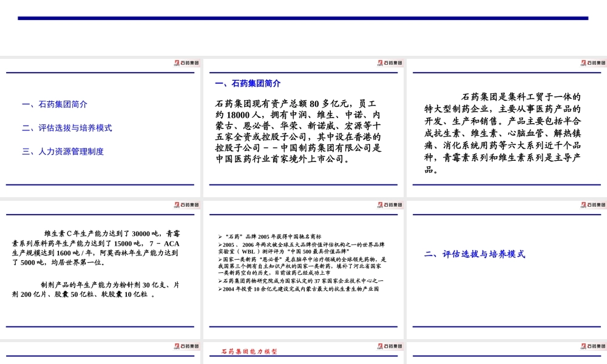Click the logo on the 维生素C production slide
607x364 pixels.
pos(186,204)
